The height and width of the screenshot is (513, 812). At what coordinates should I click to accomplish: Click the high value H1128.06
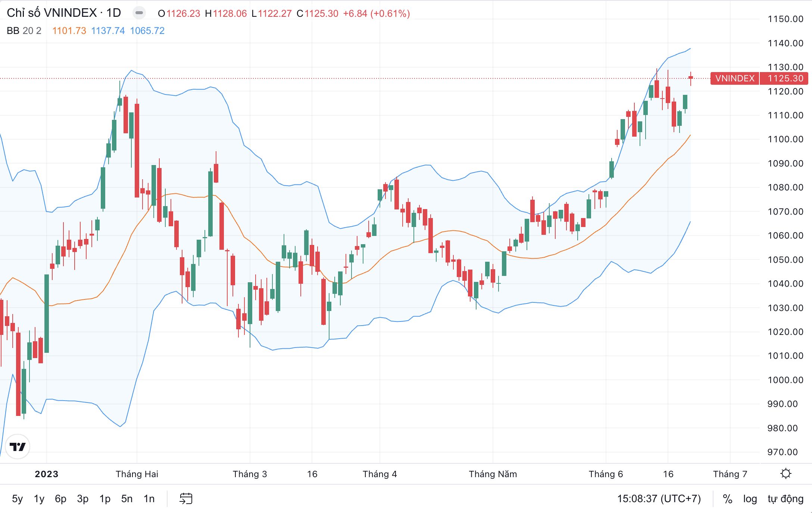(226, 13)
